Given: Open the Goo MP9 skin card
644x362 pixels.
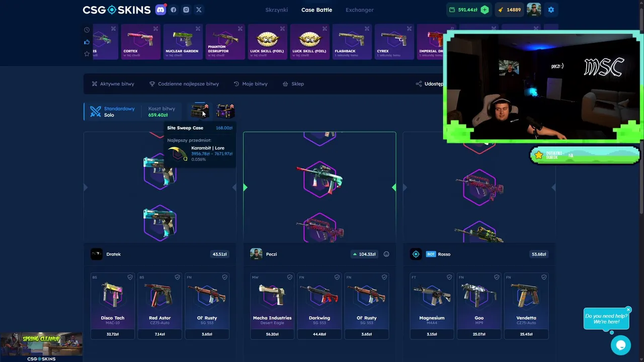Looking at the screenshot, I should coord(479,306).
